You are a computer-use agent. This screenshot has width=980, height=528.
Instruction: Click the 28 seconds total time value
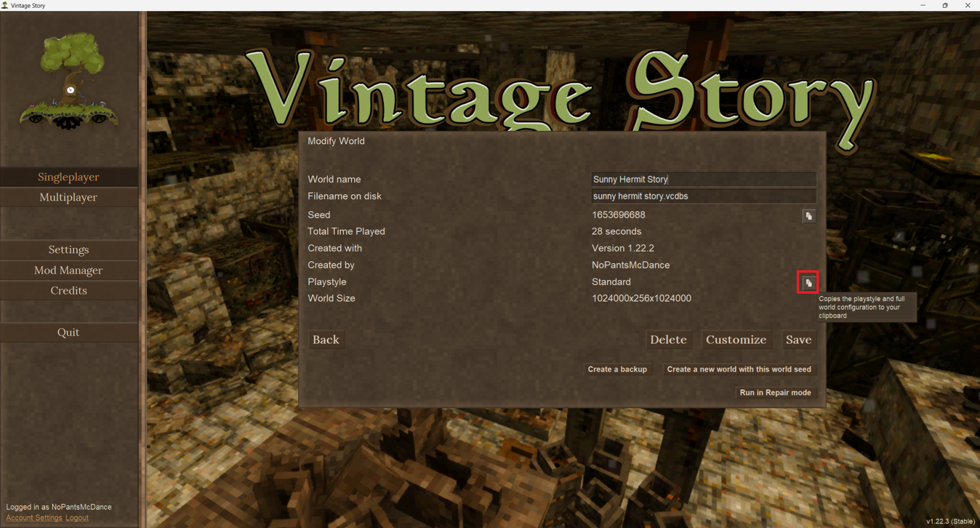pos(616,231)
